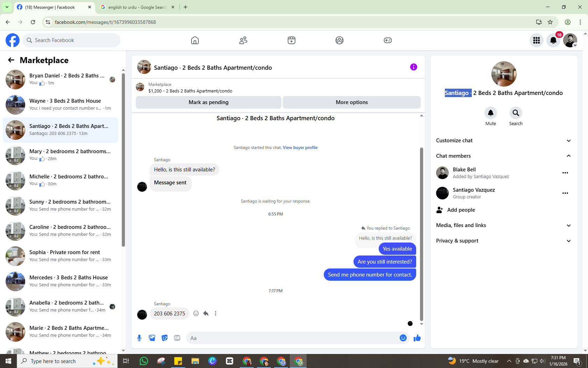Reply to the 203 606 2375 message
The width and height of the screenshot is (588, 368).
[206, 313]
